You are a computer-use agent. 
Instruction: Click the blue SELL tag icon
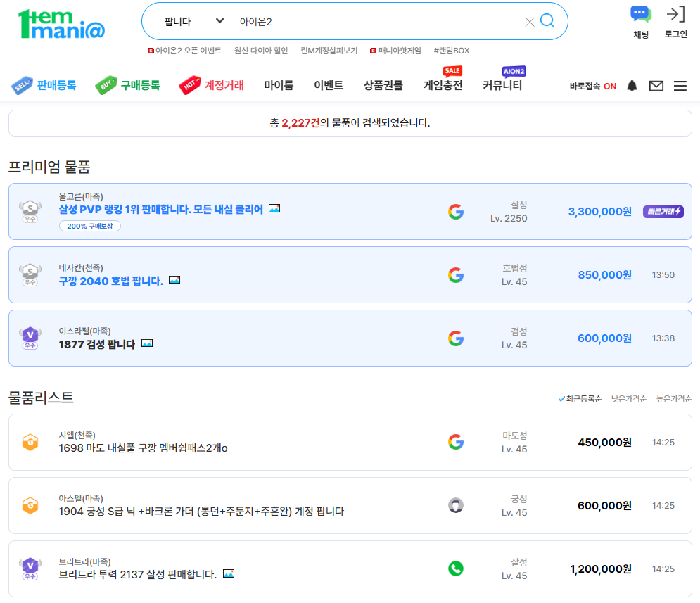pyautogui.click(x=22, y=85)
